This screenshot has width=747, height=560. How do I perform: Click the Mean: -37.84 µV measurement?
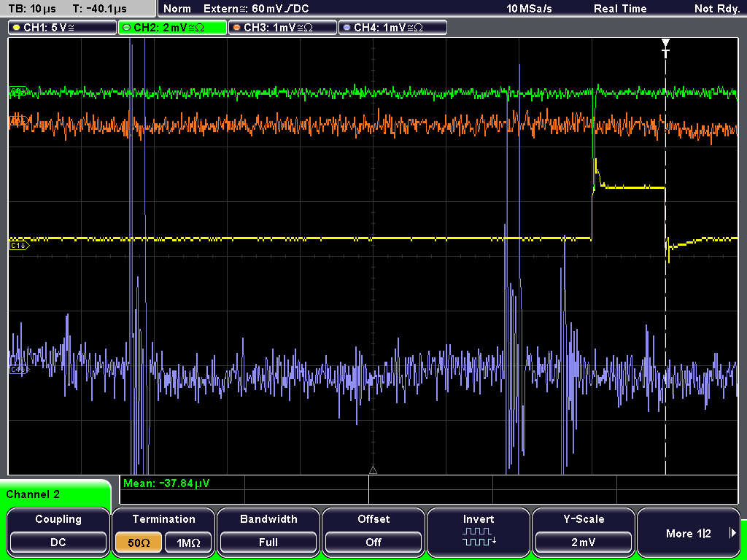(166, 483)
